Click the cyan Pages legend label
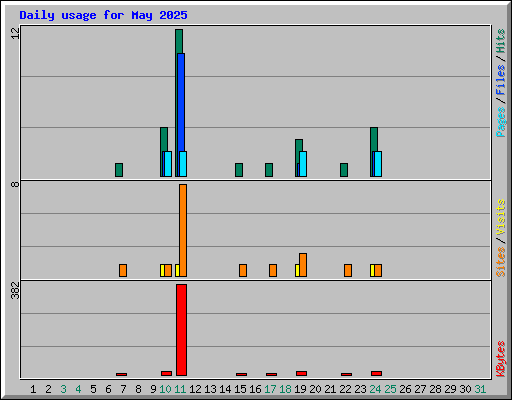The height and width of the screenshot is (400, 512). [501, 122]
